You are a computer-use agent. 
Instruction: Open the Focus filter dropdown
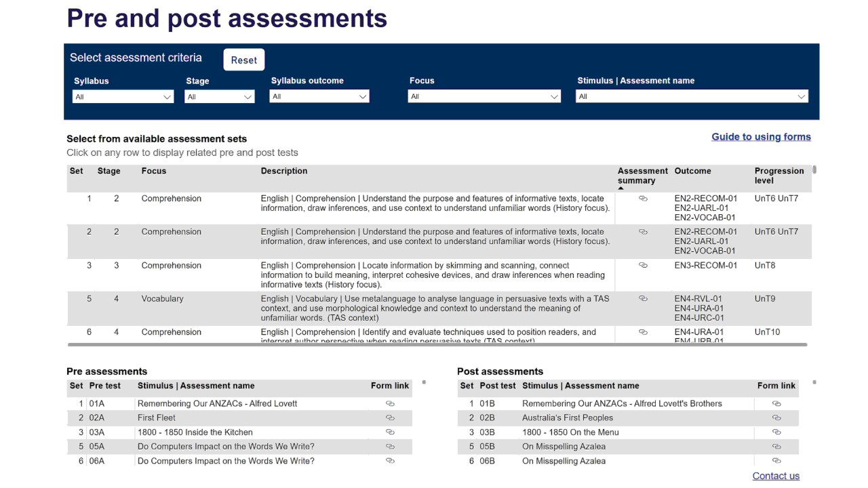pyautogui.click(x=484, y=96)
